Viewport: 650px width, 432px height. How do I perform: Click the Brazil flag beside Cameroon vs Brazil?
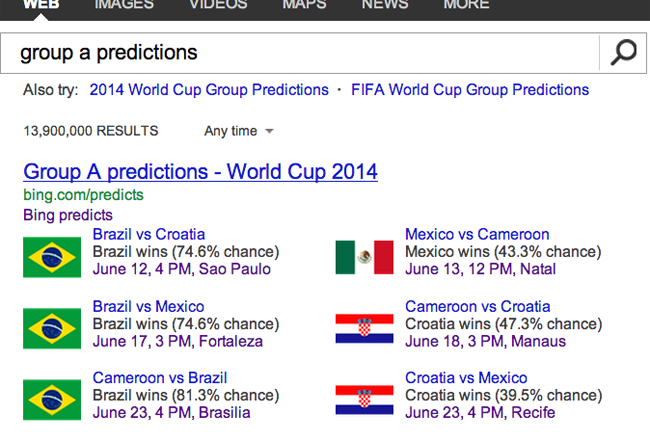point(52,399)
